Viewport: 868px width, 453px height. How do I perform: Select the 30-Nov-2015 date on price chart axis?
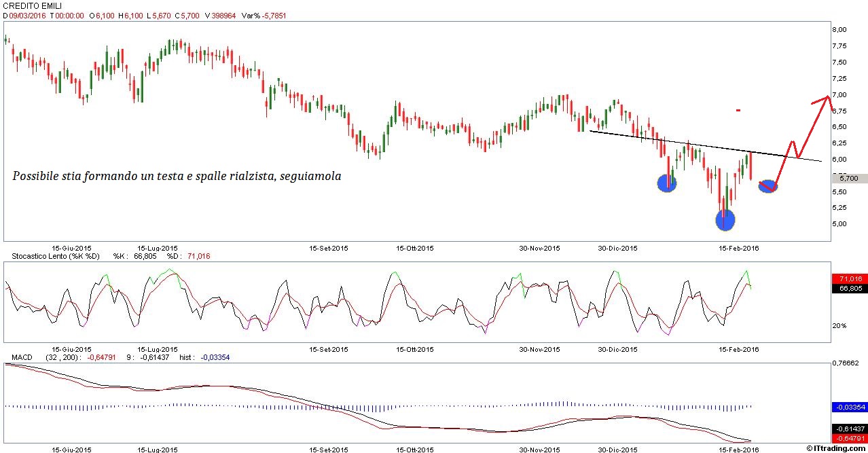(541, 249)
